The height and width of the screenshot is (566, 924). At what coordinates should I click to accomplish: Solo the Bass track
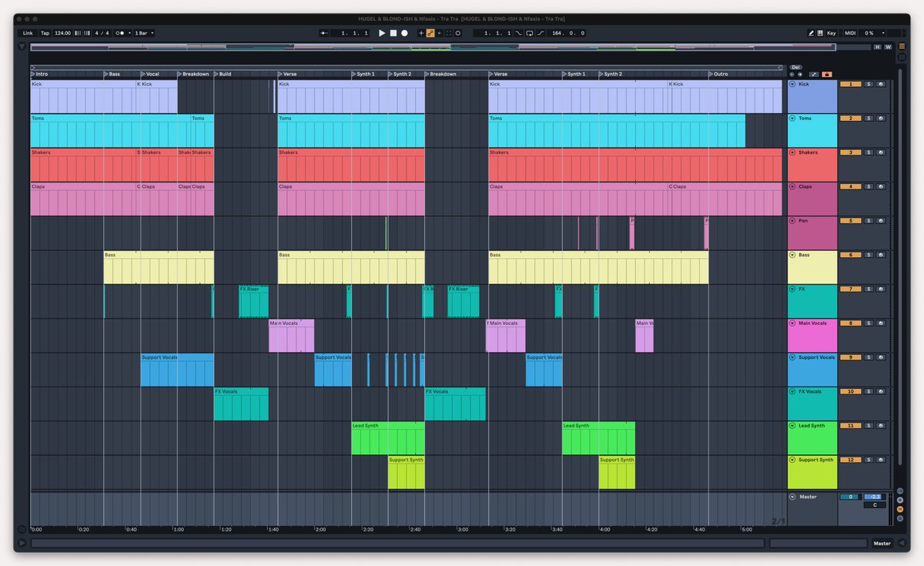pos(869,255)
